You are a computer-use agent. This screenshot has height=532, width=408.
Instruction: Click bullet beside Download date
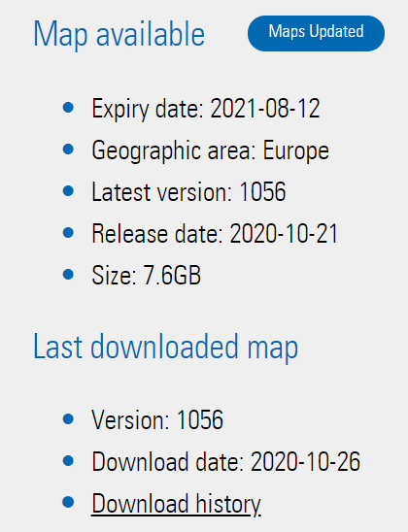[x=68, y=460]
